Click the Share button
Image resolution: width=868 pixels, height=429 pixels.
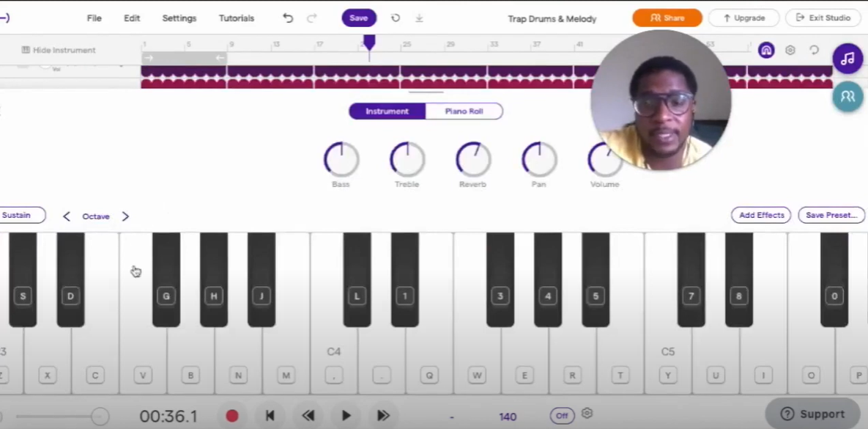(x=667, y=18)
